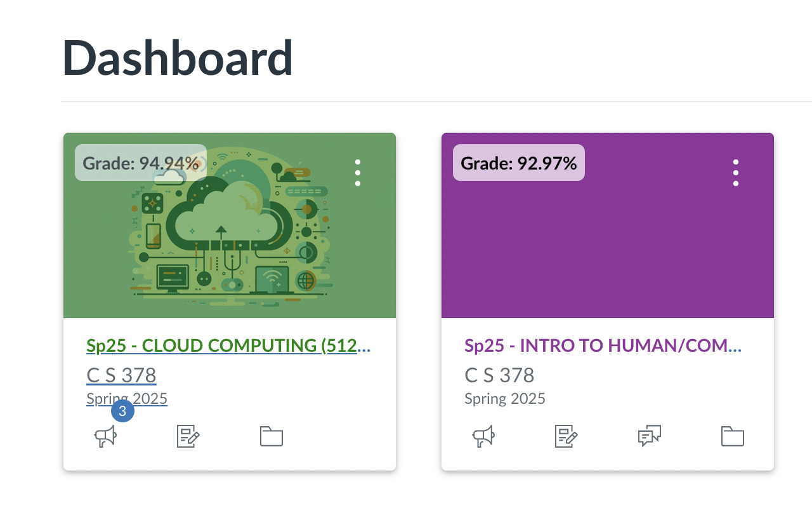Click the Dashboard page heading
812x508 pixels.
[x=177, y=57]
